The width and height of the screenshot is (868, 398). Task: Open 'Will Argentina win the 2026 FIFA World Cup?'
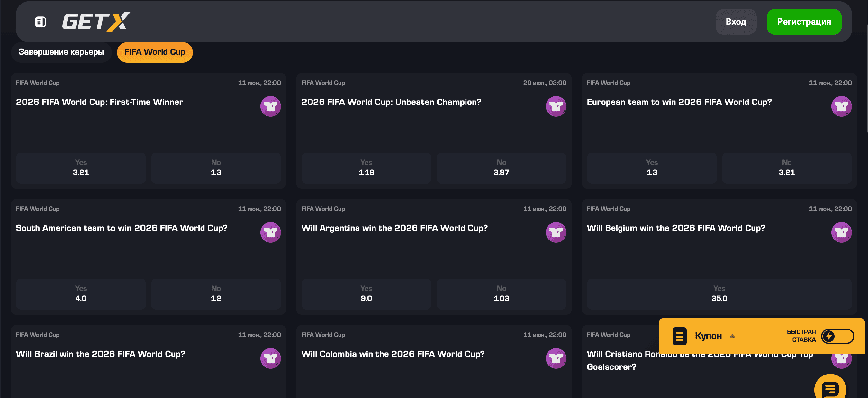[x=394, y=228]
